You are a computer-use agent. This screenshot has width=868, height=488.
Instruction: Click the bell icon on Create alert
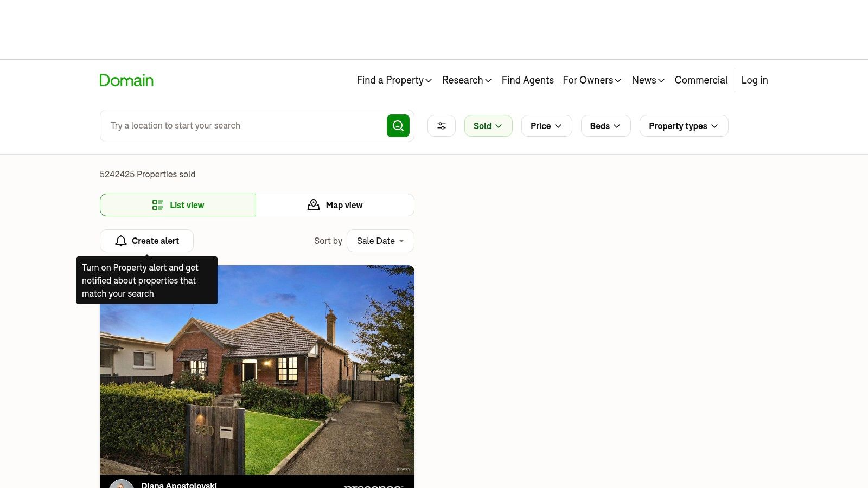click(120, 241)
